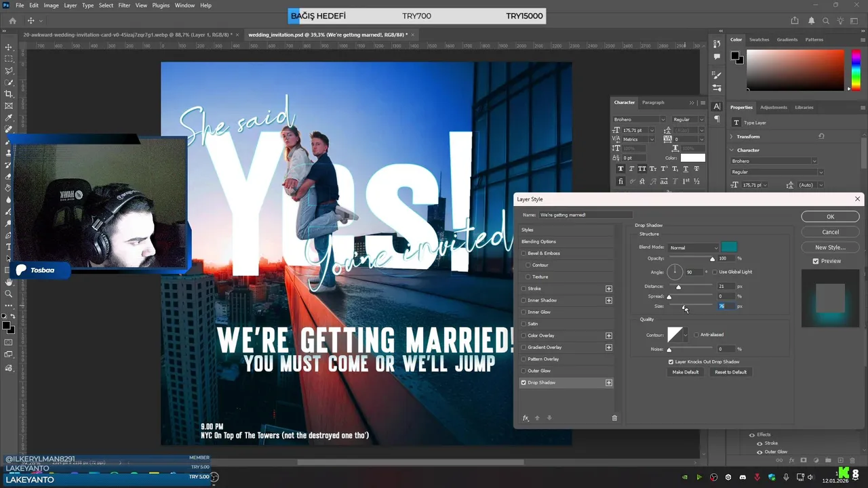The height and width of the screenshot is (488, 868).
Task: Enable the Outer Glow checkbox
Action: [x=524, y=371]
